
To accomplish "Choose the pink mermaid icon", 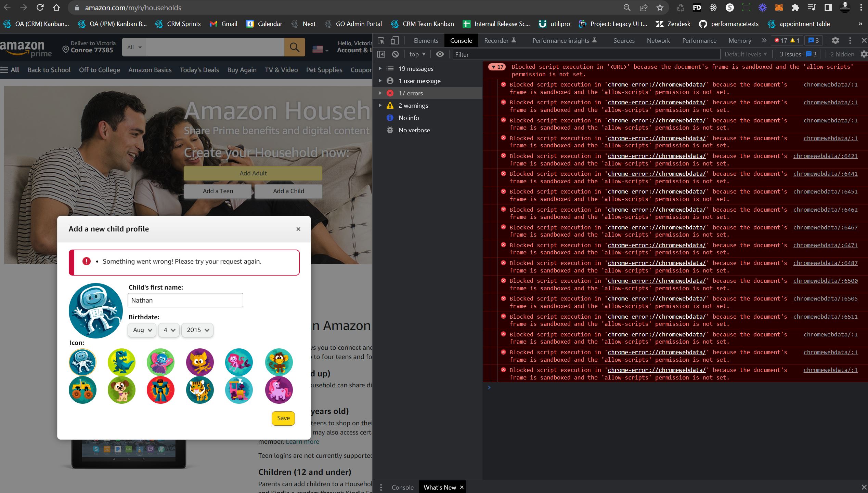I will [239, 362].
